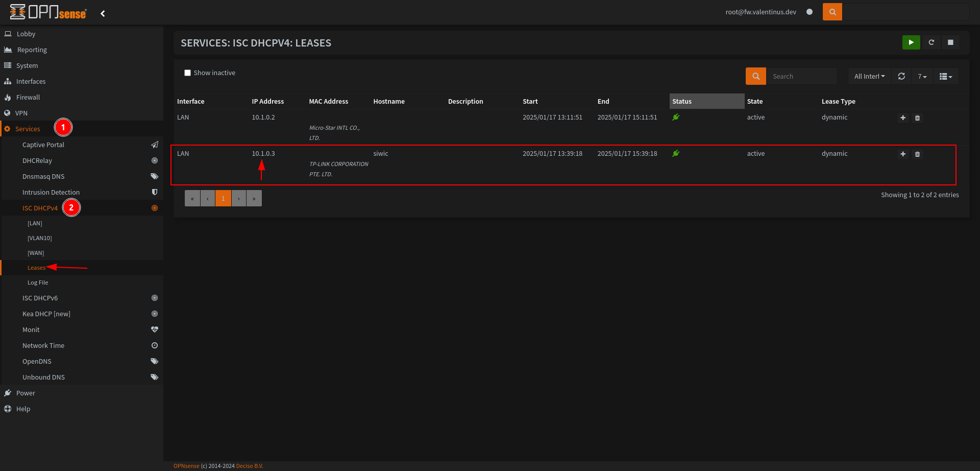Go to the previous page of results
The height and width of the screenshot is (471, 980).
tap(208, 198)
